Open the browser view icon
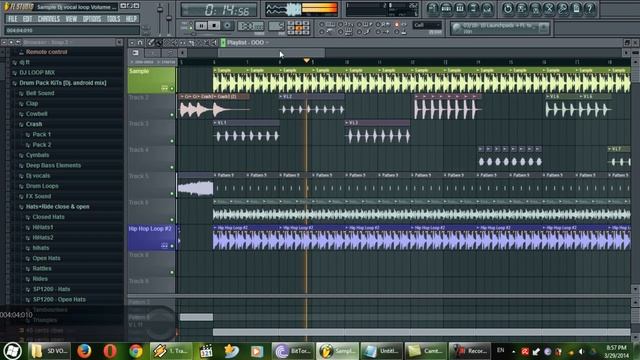This screenshot has width=640, height=360. point(473,8)
